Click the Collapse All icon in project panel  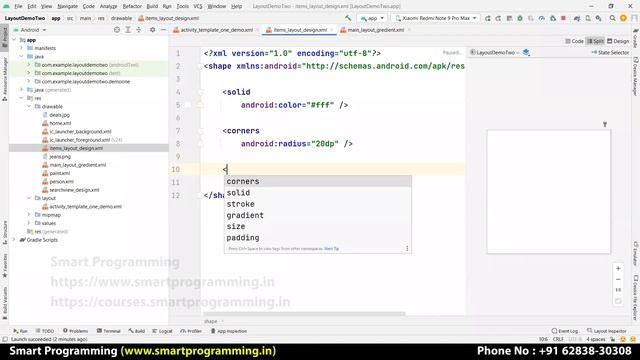pos(139,30)
